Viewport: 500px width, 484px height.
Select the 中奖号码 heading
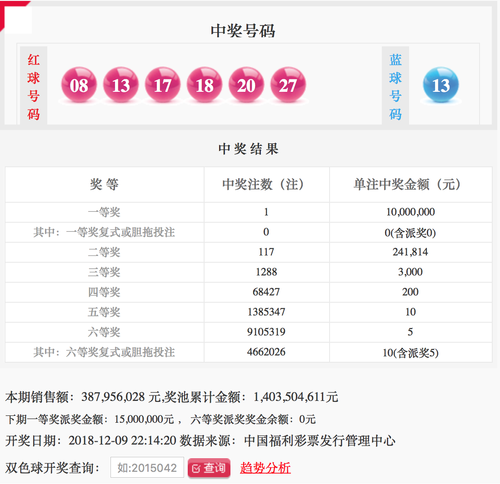243,31
